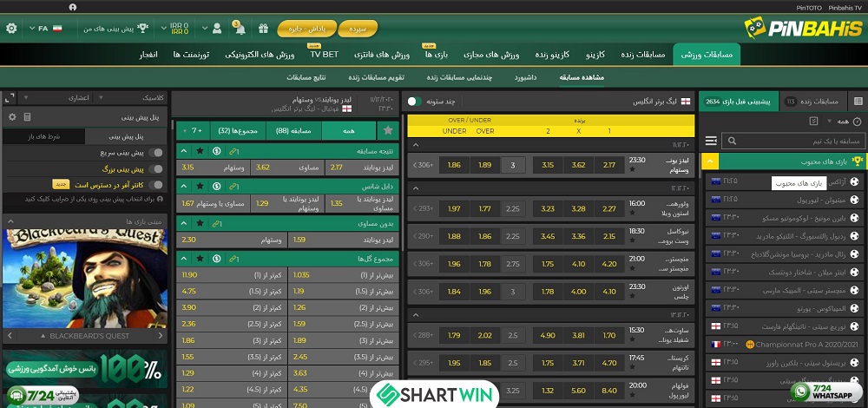
Task: Open the 100% sports welcome bonus banner
Action: 85,368
